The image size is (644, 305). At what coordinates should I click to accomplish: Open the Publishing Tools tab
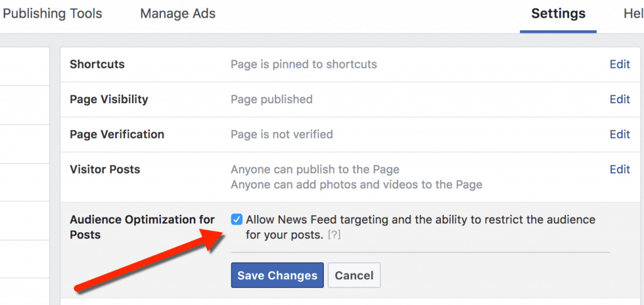pyautogui.click(x=53, y=13)
